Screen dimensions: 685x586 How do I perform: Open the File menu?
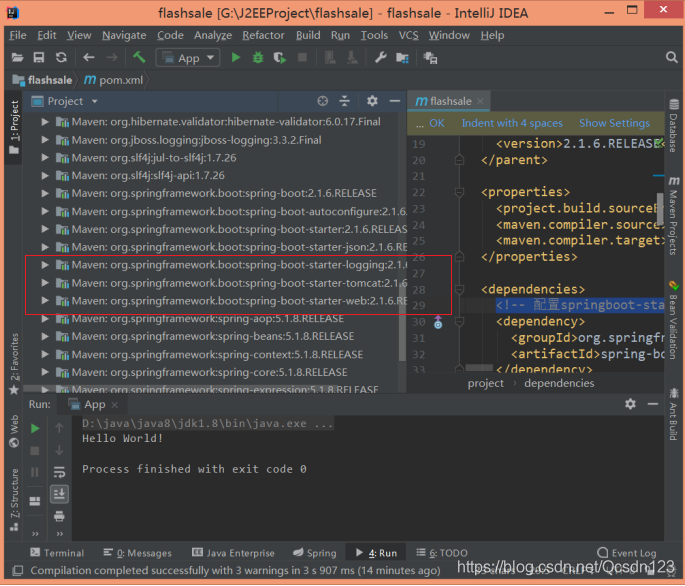click(x=17, y=35)
